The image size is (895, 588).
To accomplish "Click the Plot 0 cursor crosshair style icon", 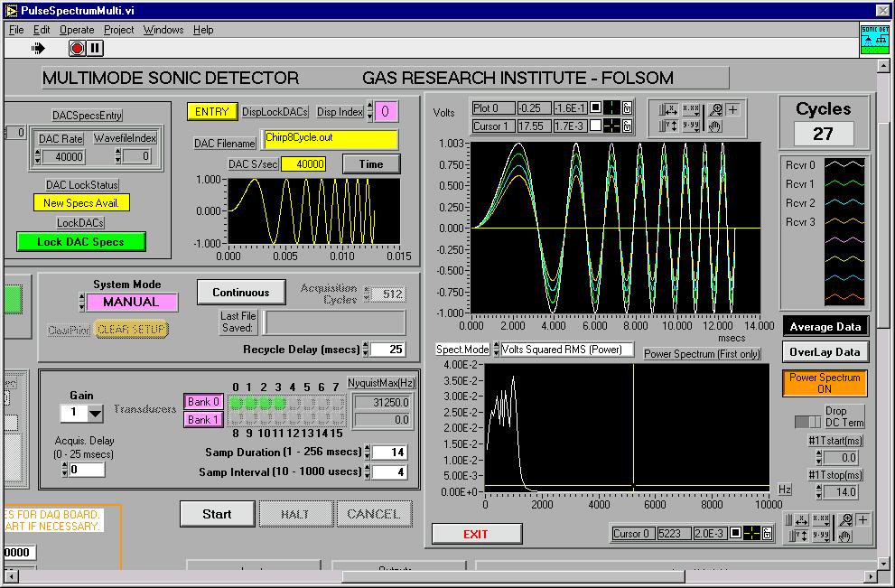I will point(611,107).
